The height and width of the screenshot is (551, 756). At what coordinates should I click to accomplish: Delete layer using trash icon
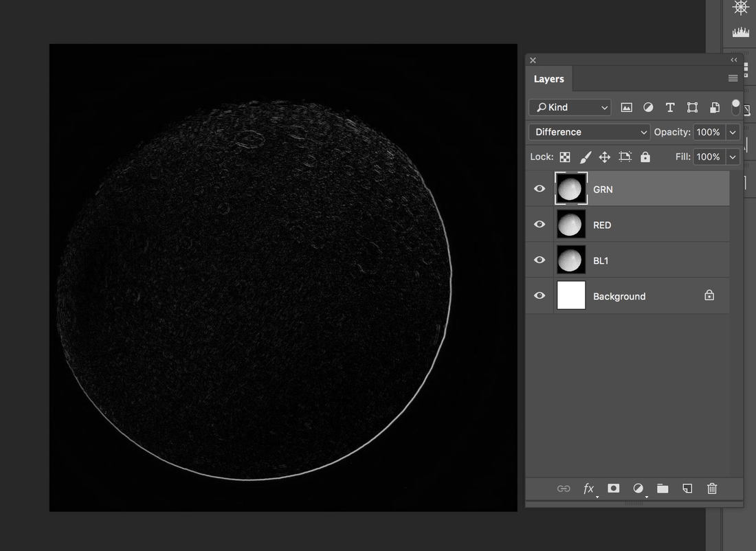pyautogui.click(x=712, y=488)
